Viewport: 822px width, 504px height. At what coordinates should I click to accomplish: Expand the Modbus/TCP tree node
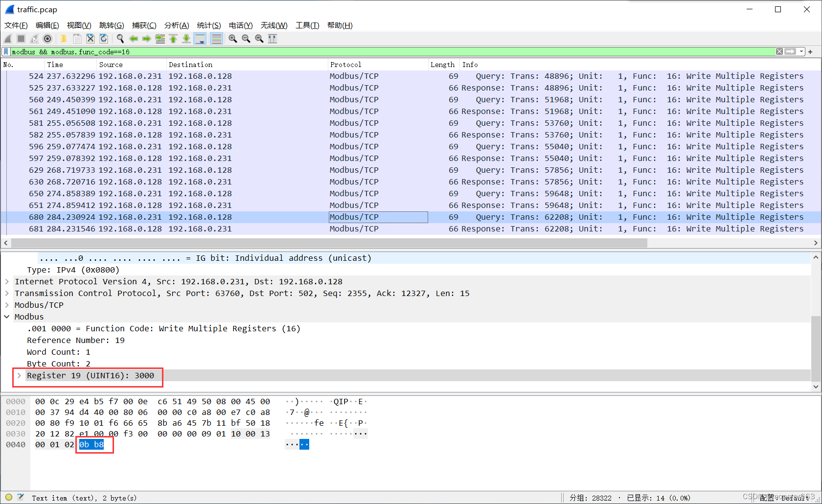click(7, 305)
